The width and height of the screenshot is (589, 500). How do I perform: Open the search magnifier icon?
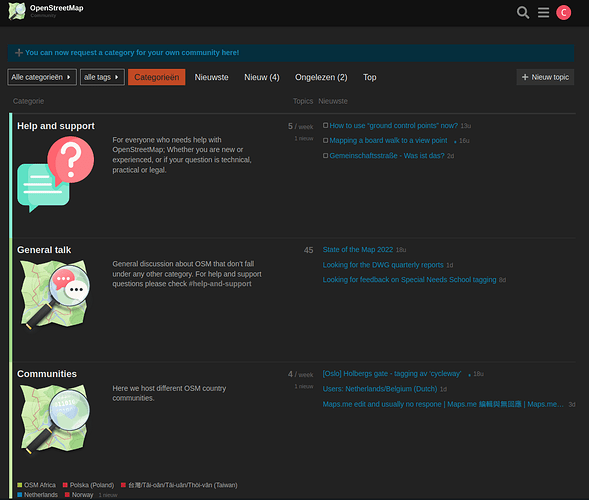[523, 12]
